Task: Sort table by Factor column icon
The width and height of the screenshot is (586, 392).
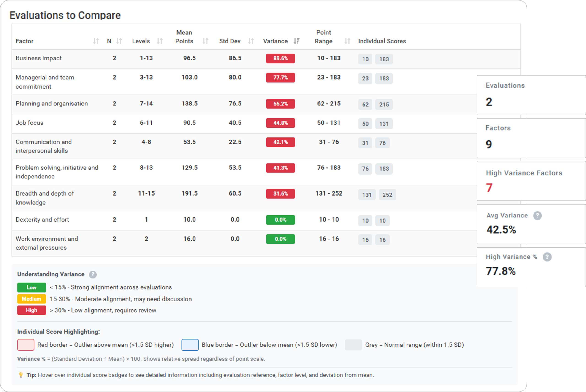Action: coord(96,41)
